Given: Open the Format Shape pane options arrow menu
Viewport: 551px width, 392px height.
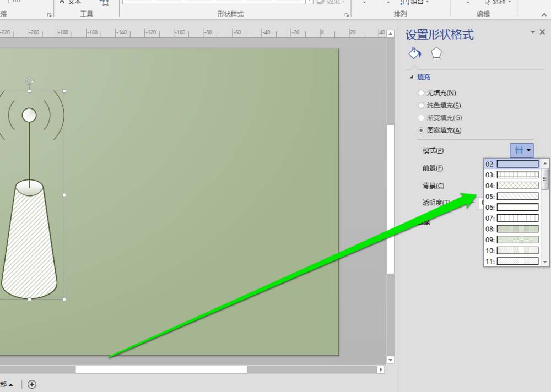Looking at the screenshot, I should [532, 32].
